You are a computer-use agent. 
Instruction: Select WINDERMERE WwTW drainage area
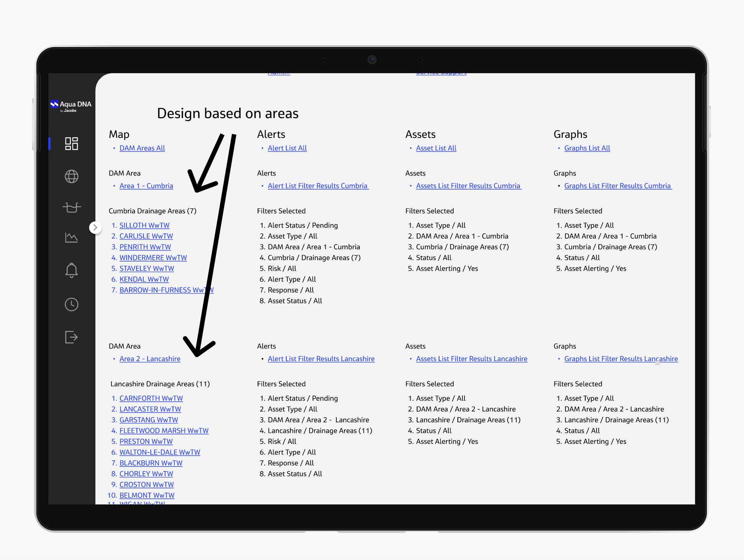pyautogui.click(x=153, y=258)
